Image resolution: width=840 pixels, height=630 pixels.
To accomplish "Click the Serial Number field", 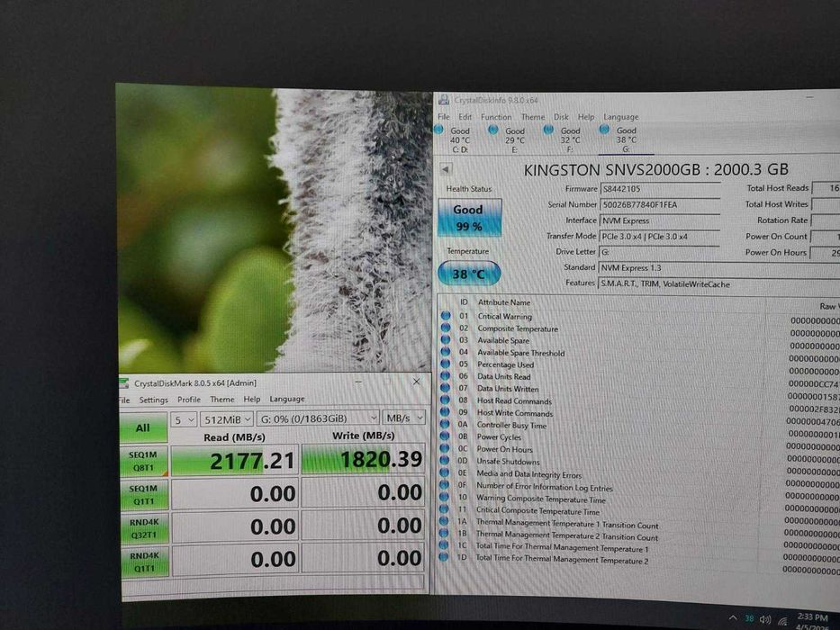I will pyautogui.click(x=659, y=204).
